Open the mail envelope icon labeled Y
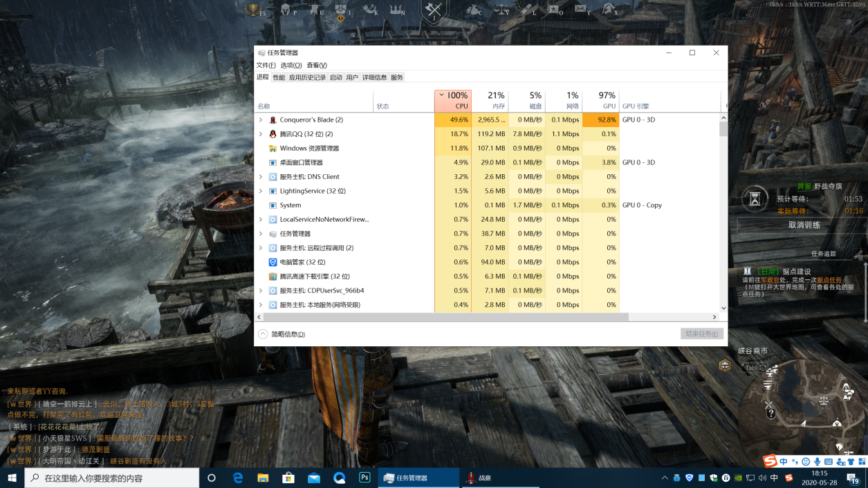The height and width of the screenshot is (488, 868). pos(581,10)
